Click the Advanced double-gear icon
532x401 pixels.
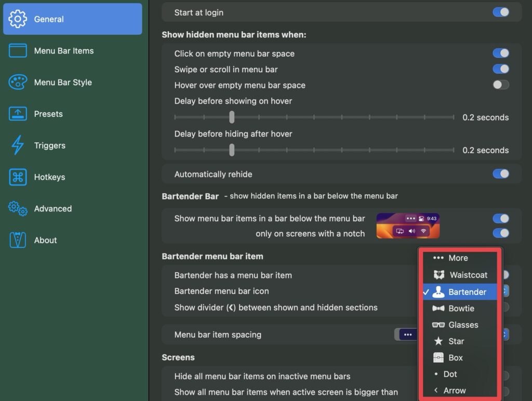point(18,208)
